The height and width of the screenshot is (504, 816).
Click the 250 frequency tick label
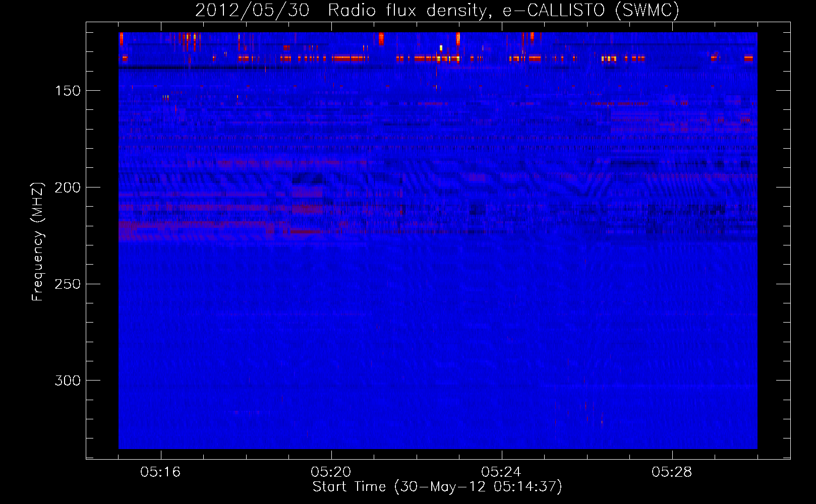click(x=68, y=284)
